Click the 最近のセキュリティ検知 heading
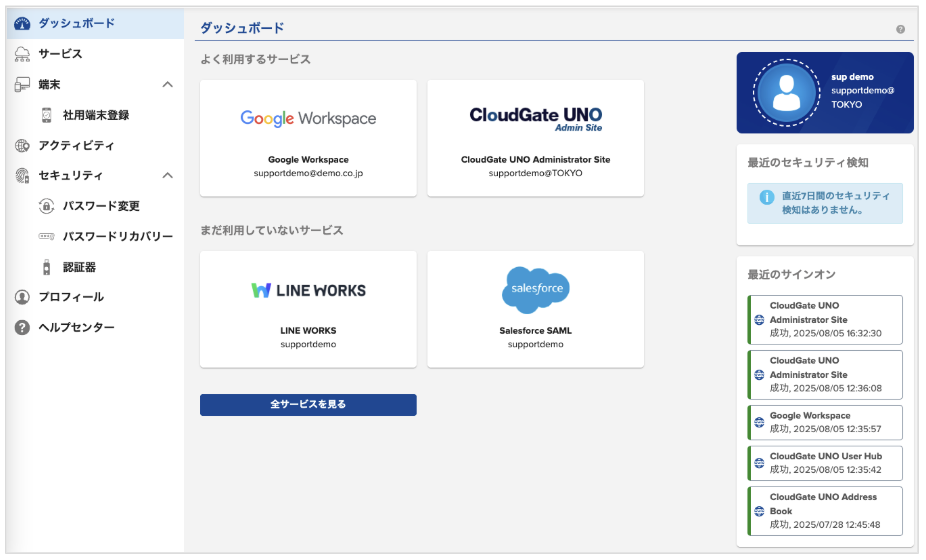This screenshot has width=926, height=560. 808,162
